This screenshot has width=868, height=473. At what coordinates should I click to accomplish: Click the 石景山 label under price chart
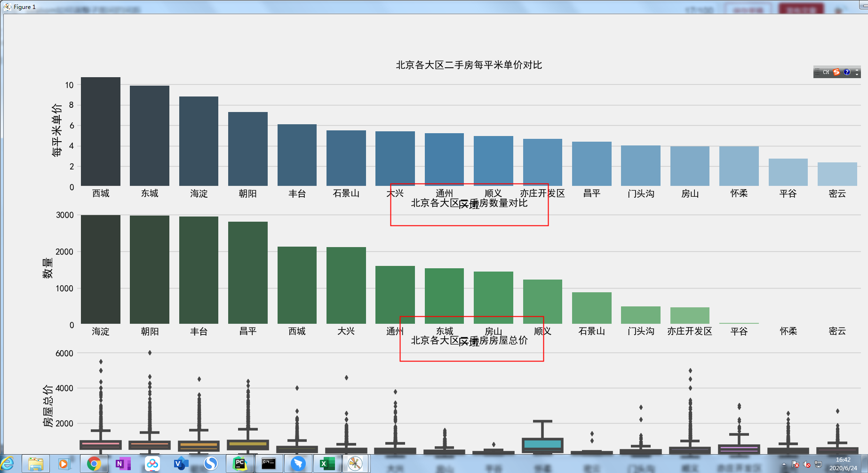pyautogui.click(x=346, y=193)
